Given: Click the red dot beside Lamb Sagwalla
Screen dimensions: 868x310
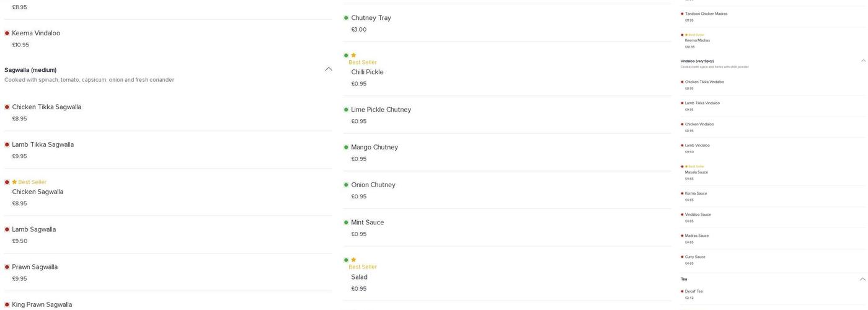Looking at the screenshot, I should [x=7, y=229].
